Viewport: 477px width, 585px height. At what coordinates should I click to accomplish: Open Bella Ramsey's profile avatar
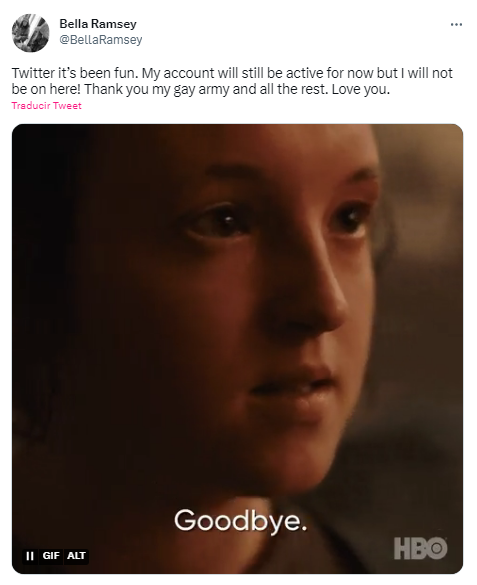point(31,33)
